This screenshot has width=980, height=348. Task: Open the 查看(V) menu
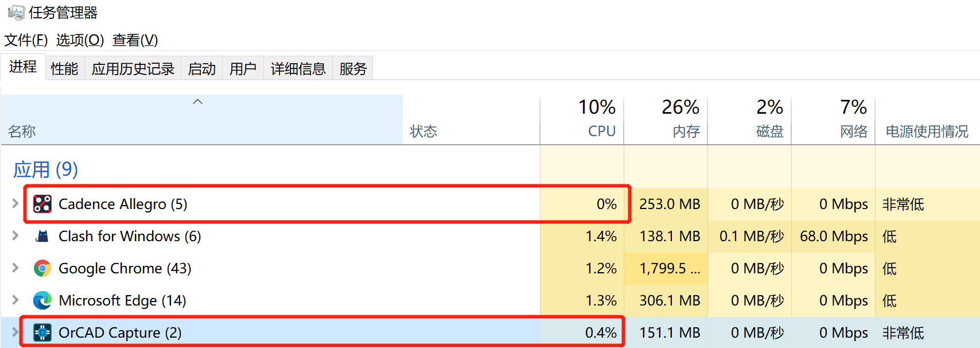(x=135, y=40)
